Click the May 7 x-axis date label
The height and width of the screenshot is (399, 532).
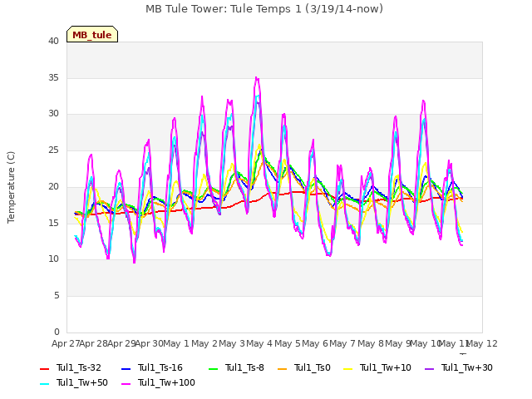pos(342,343)
